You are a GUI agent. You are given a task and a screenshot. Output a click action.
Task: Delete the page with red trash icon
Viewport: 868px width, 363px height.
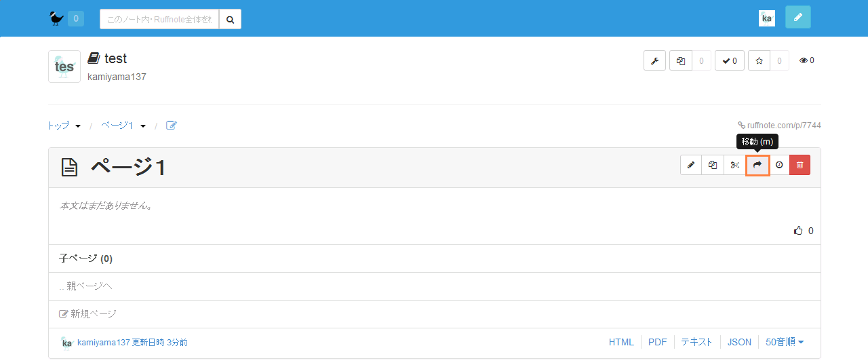[800, 165]
